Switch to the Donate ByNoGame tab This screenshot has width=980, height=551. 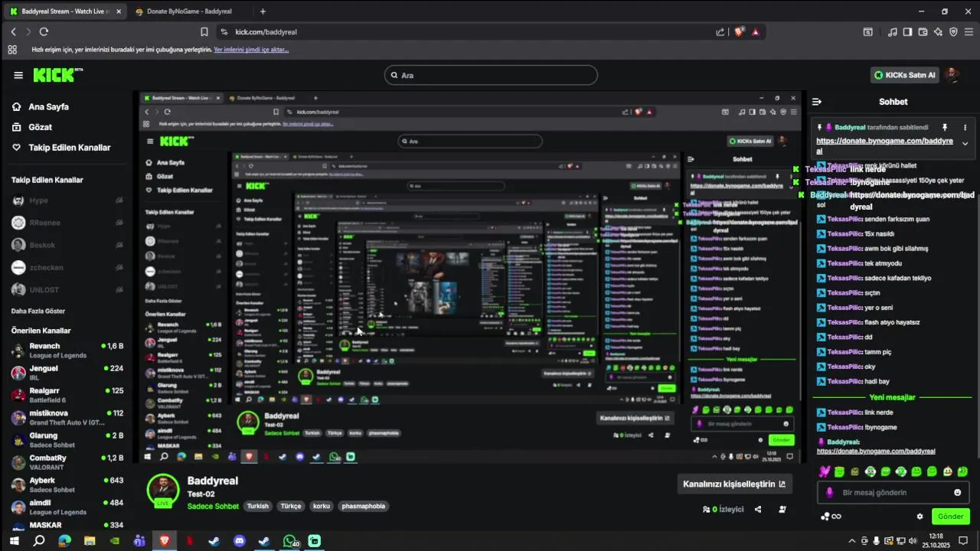(189, 11)
